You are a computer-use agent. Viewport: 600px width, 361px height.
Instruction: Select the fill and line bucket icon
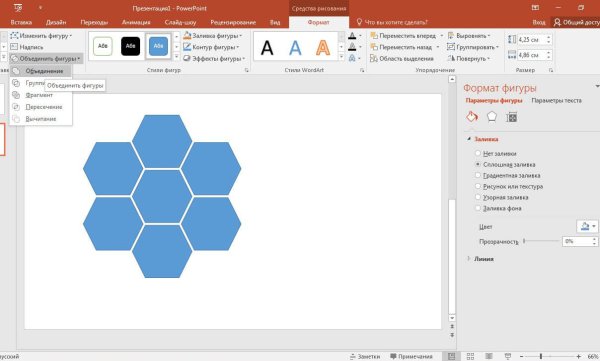tap(472, 117)
